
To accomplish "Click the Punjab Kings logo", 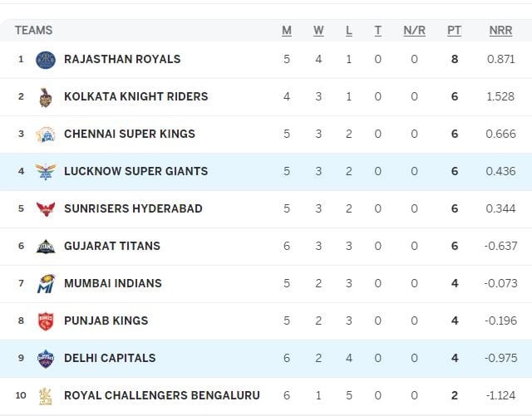I will 46,321.
